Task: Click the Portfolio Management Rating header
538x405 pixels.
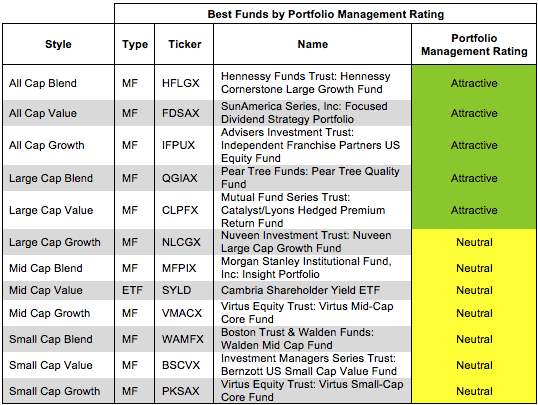Action: coord(474,44)
